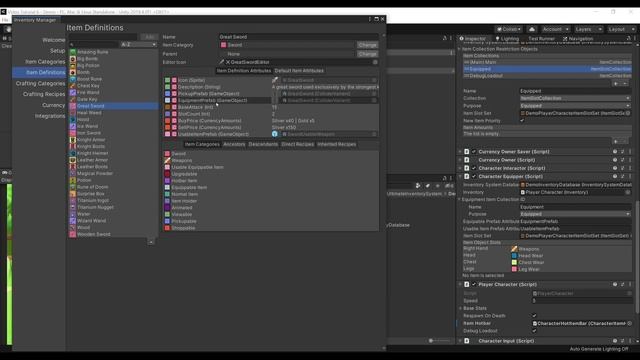Switch to the Inherited Recipes tab
This screenshot has height=360, width=640.
(x=337, y=144)
